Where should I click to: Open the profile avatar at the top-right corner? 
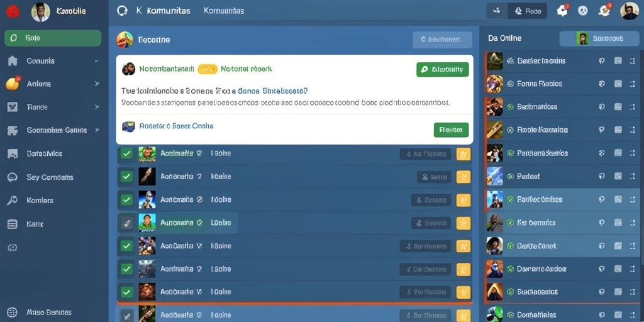coord(629,11)
